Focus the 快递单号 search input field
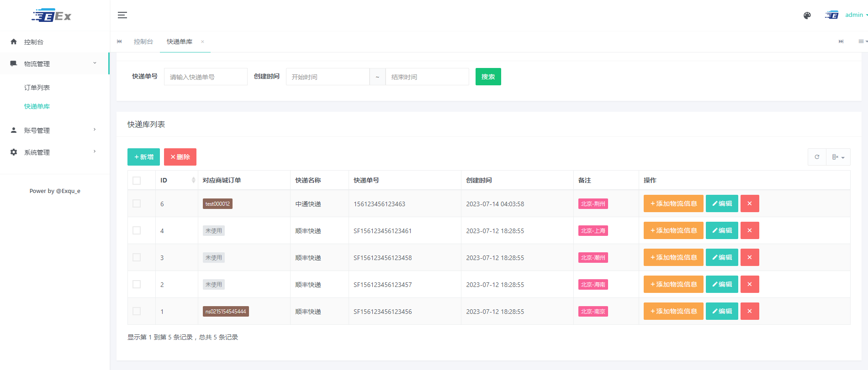Viewport: 868px width, 370px height. coord(206,77)
